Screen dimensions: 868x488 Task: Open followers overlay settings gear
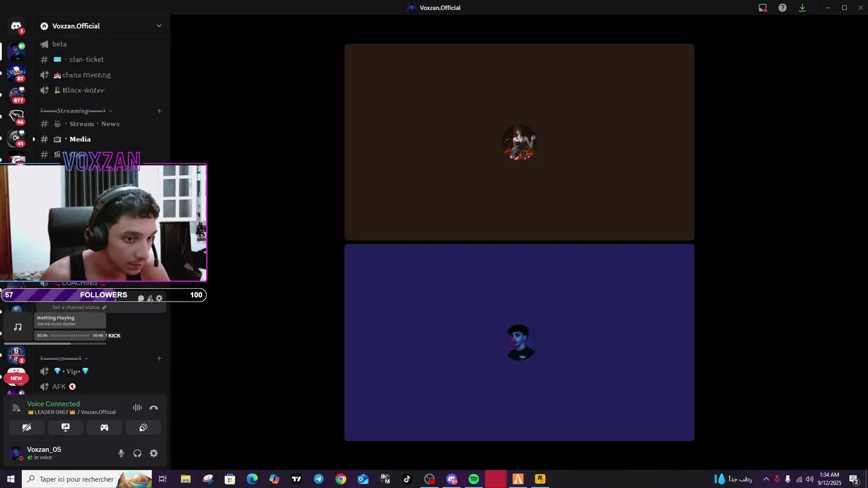click(x=159, y=298)
